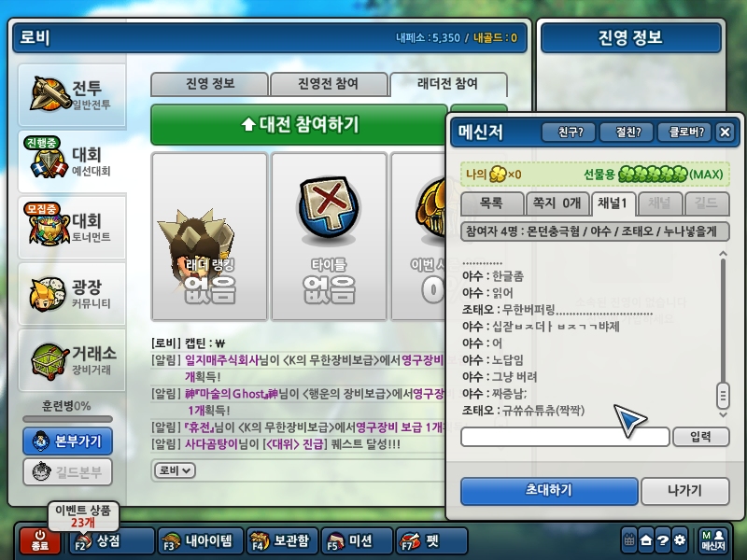Image resolution: width=747 pixels, height=560 pixels.
Task: Click the chat scroll up arrow
Action: [x=723, y=254]
